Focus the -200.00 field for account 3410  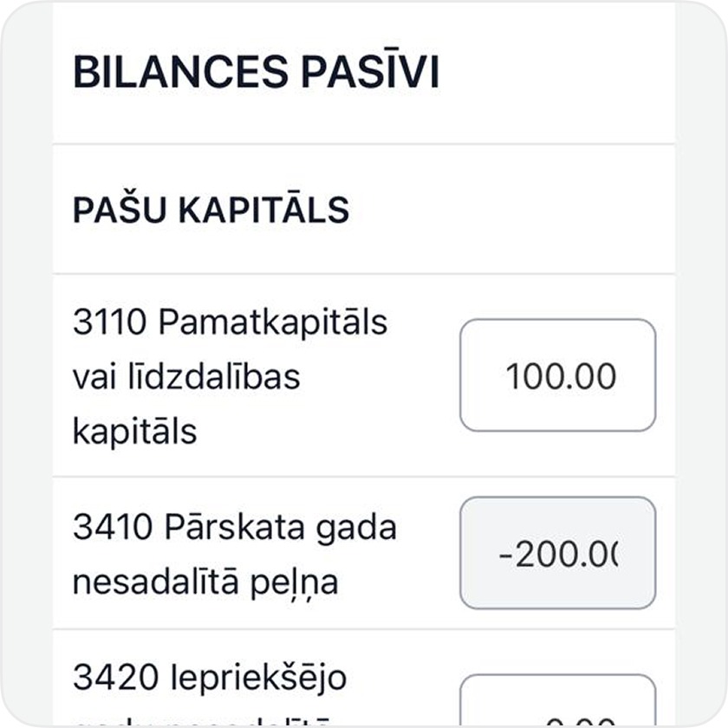(557, 553)
